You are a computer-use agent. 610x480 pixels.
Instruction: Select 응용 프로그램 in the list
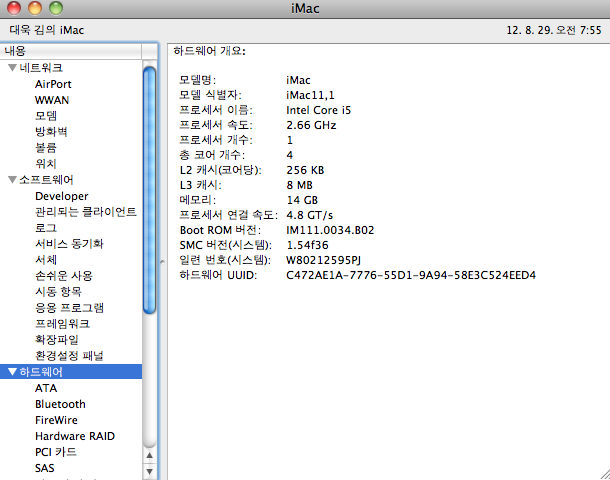(x=69, y=308)
